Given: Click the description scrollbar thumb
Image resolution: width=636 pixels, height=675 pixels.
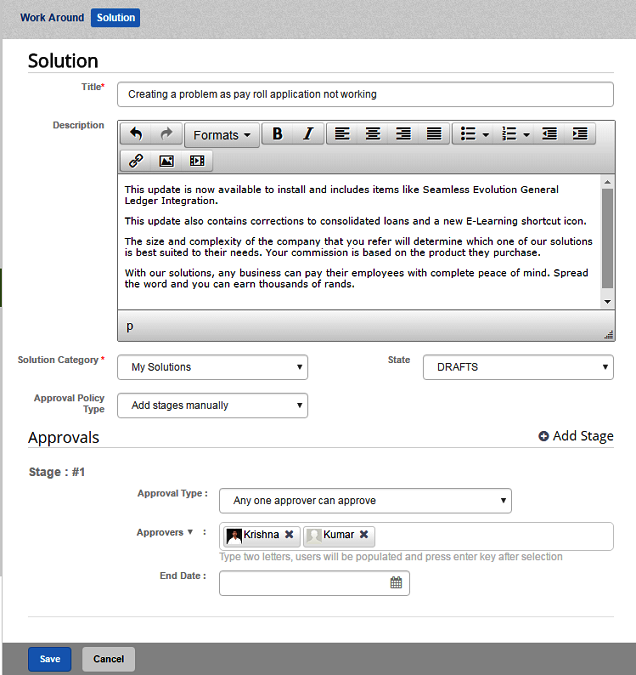Looking at the screenshot, I should point(608,238).
